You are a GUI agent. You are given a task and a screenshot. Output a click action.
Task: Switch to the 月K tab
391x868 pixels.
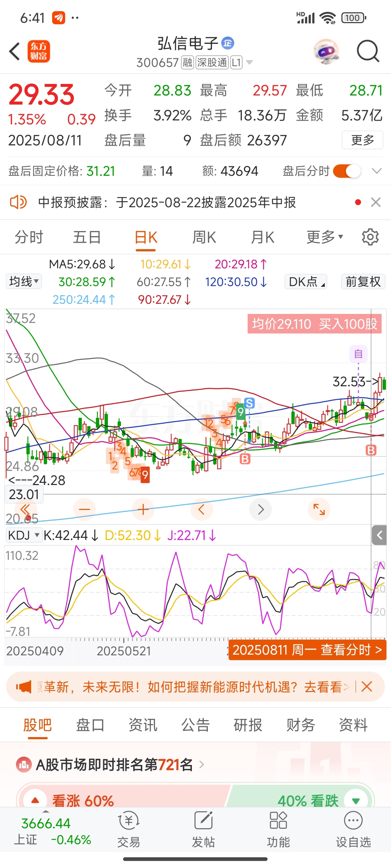(x=263, y=237)
